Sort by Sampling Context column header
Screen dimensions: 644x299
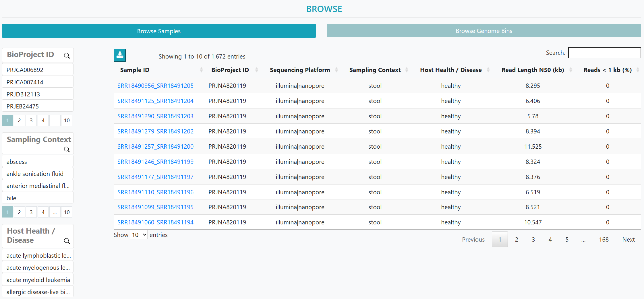(375, 70)
